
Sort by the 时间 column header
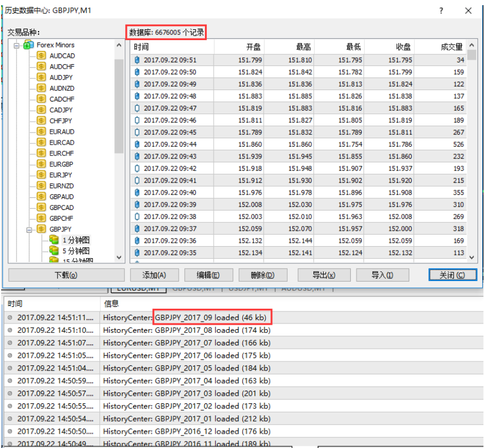(x=141, y=47)
